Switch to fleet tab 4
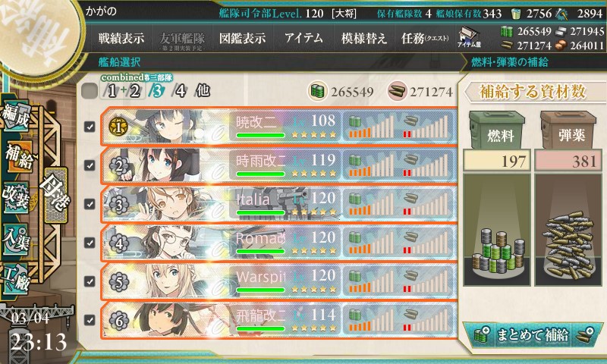 (x=180, y=91)
